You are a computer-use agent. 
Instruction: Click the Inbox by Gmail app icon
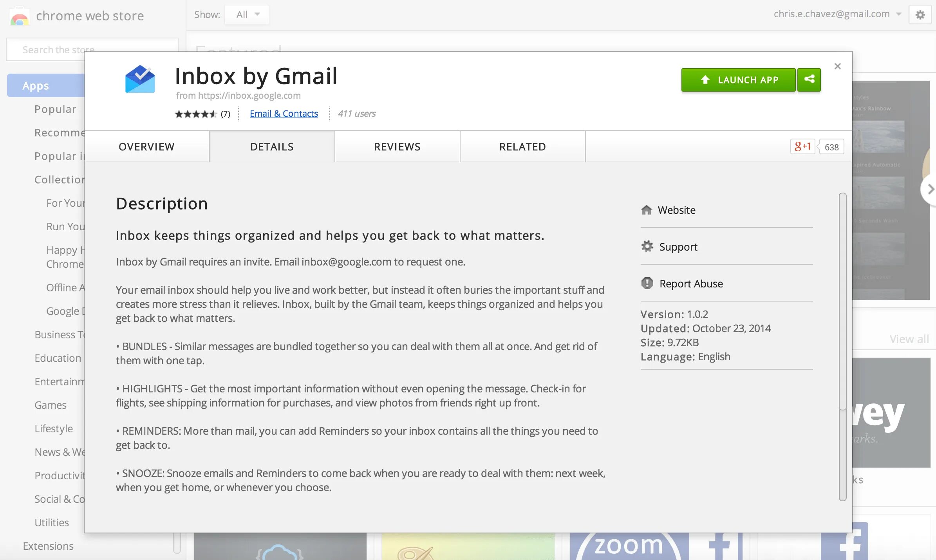tap(140, 79)
